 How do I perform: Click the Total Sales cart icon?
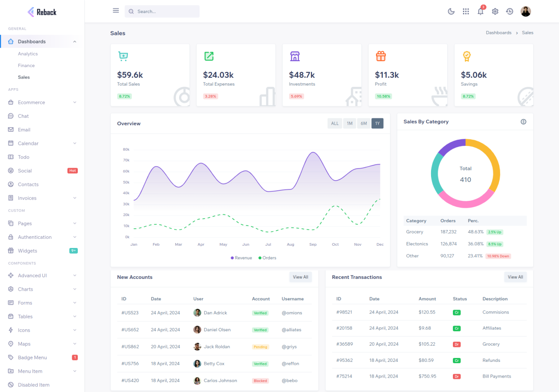pyautogui.click(x=123, y=56)
